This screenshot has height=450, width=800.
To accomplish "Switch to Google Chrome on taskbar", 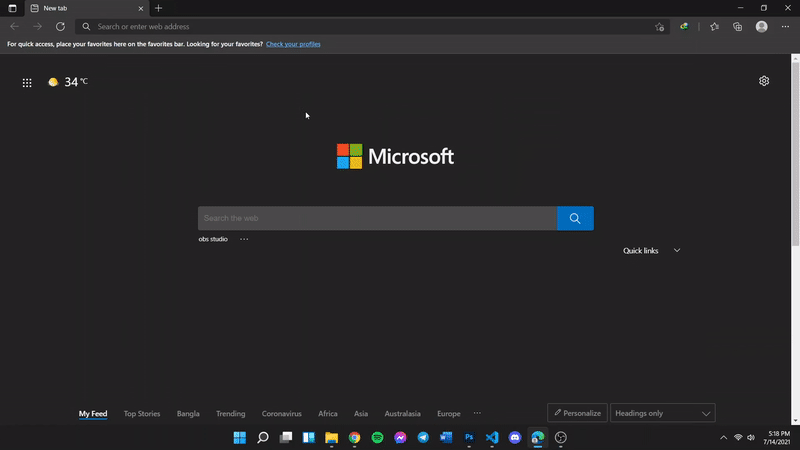I will click(x=355, y=437).
